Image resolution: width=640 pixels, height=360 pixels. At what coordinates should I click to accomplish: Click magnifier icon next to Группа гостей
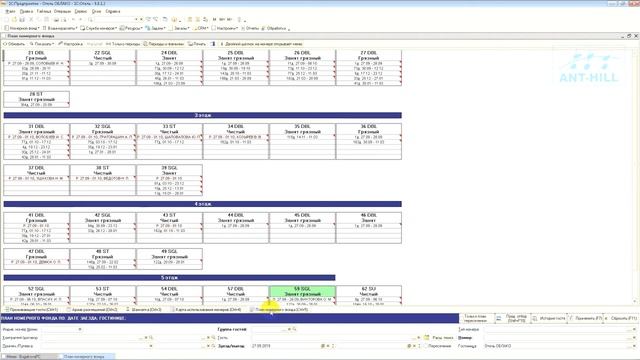point(294,329)
